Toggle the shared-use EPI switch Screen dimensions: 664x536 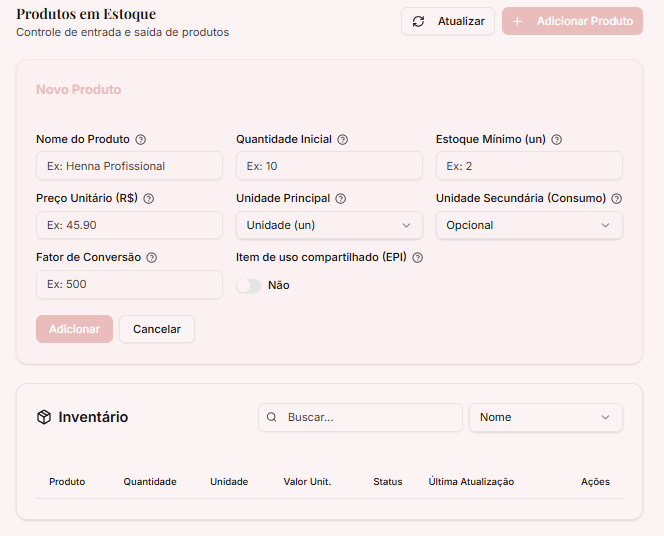(x=249, y=286)
